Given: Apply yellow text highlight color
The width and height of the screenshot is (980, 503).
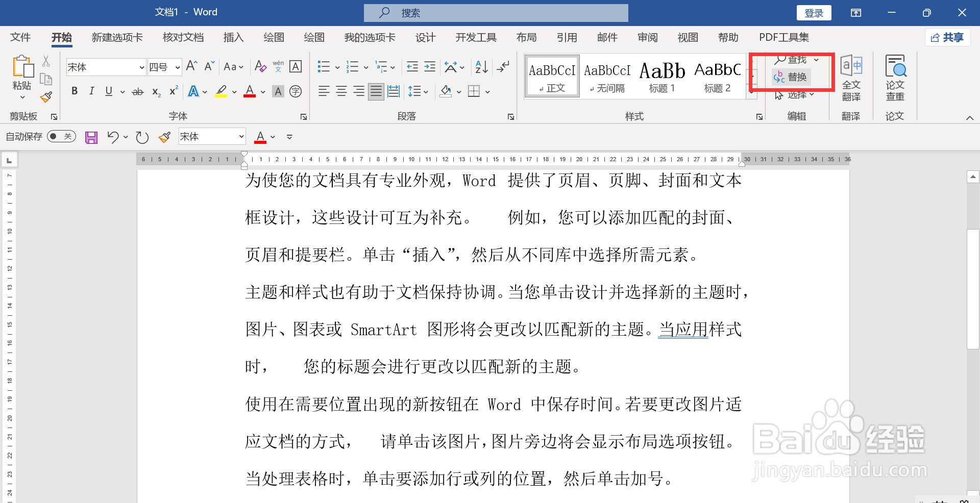Looking at the screenshot, I should tap(221, 91).
